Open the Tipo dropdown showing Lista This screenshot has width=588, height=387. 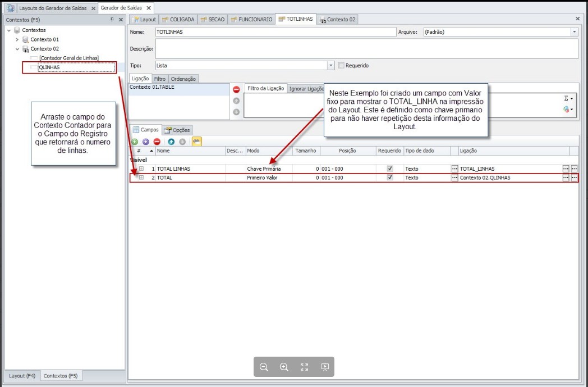pyautogui.click(x=331, y=65)
